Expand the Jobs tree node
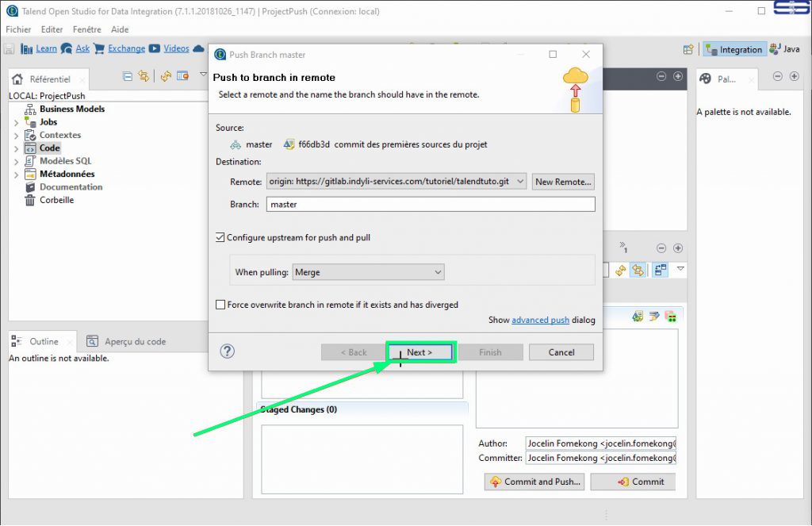This screenshot has height=526, width=812. coord(17,123)
